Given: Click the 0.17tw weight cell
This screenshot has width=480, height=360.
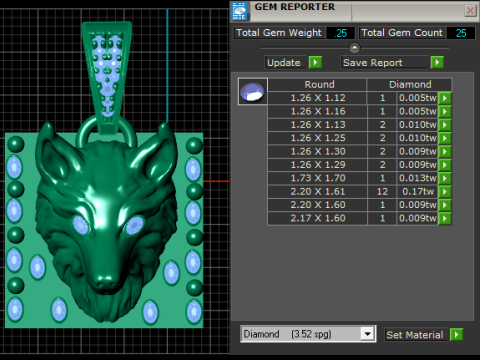Looking at the screenshot, I should click(x=417, y=192).
